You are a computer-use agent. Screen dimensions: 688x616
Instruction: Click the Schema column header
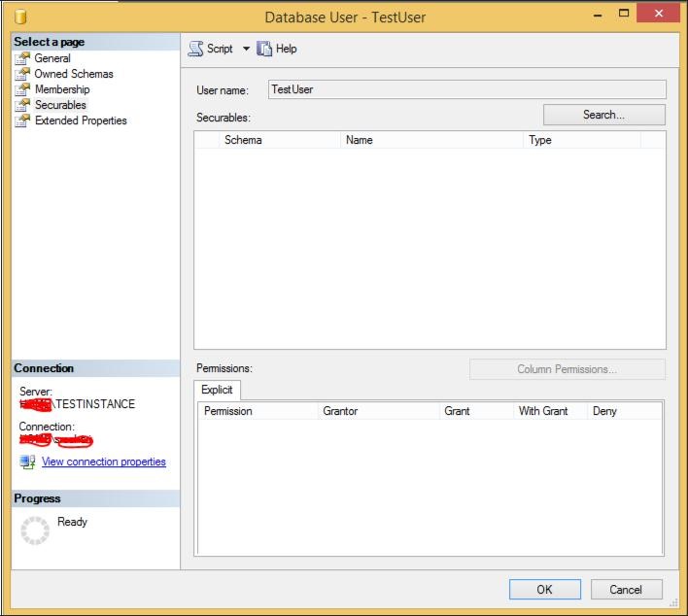point(280,140)
